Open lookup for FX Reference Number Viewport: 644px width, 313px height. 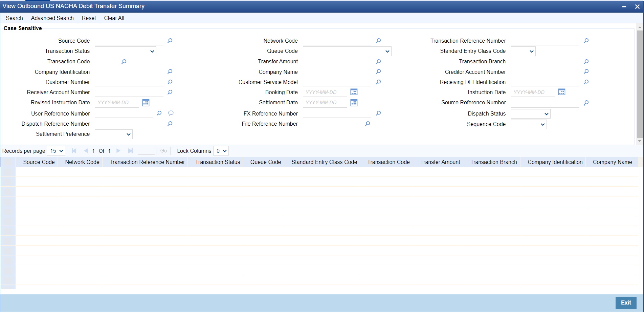[x=378, y=113]
